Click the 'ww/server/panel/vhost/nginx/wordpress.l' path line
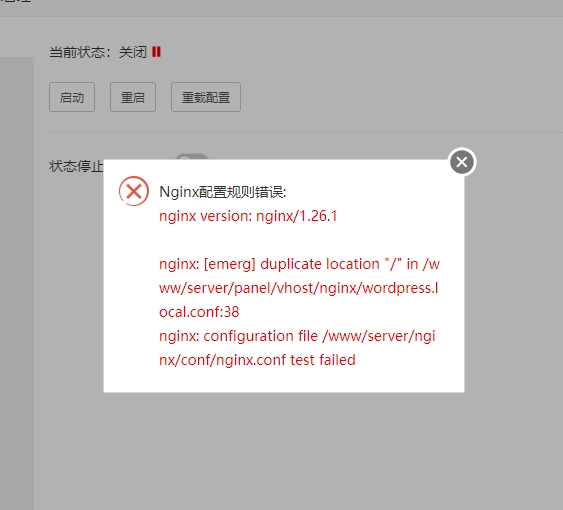This screenshot has height=510, width=563. [x=298, y=288]
